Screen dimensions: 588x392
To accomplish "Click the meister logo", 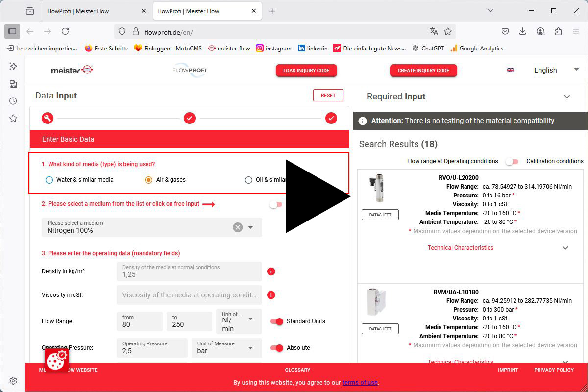I will [x=72, y=70].
